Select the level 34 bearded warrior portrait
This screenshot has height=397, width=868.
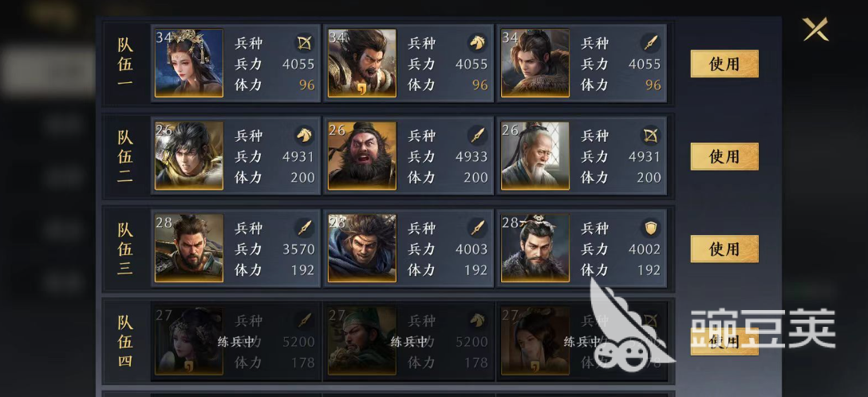pyautogui.click(x=361, y=63)
